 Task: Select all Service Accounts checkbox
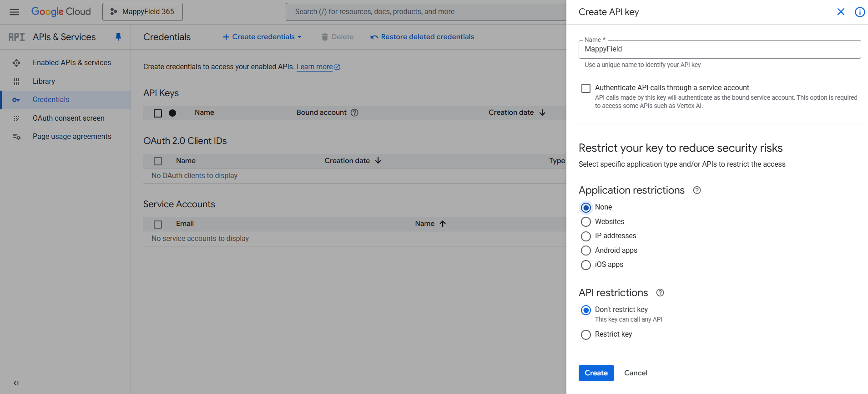pos(158,224)
